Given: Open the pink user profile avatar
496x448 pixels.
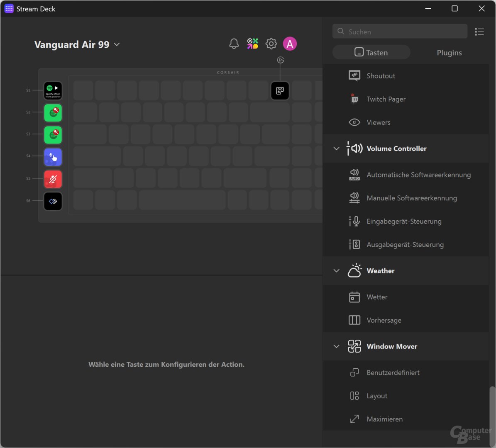Looking at the screenshot, I should [290, 44].
